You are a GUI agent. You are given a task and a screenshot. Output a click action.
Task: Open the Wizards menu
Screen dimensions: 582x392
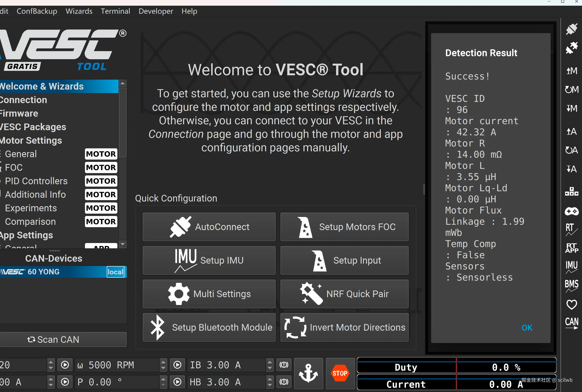[79, 11]
